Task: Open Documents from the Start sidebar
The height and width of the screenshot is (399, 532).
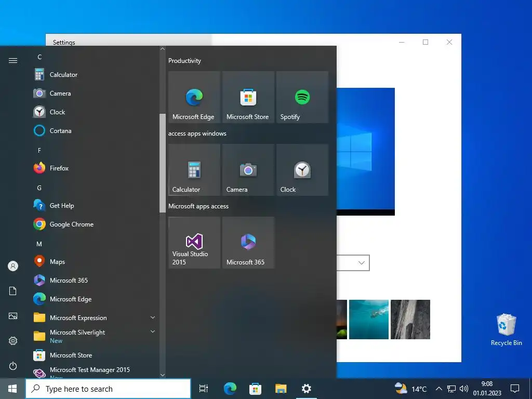Action: coord(13,291)
